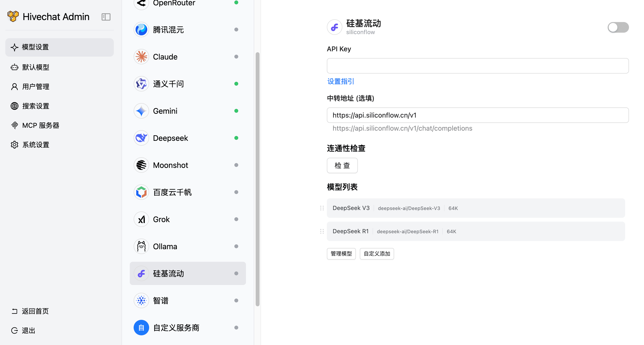Click the robot icon beside 默认模型
Screen dimensions: 644x345
click(x=15, y=67)
